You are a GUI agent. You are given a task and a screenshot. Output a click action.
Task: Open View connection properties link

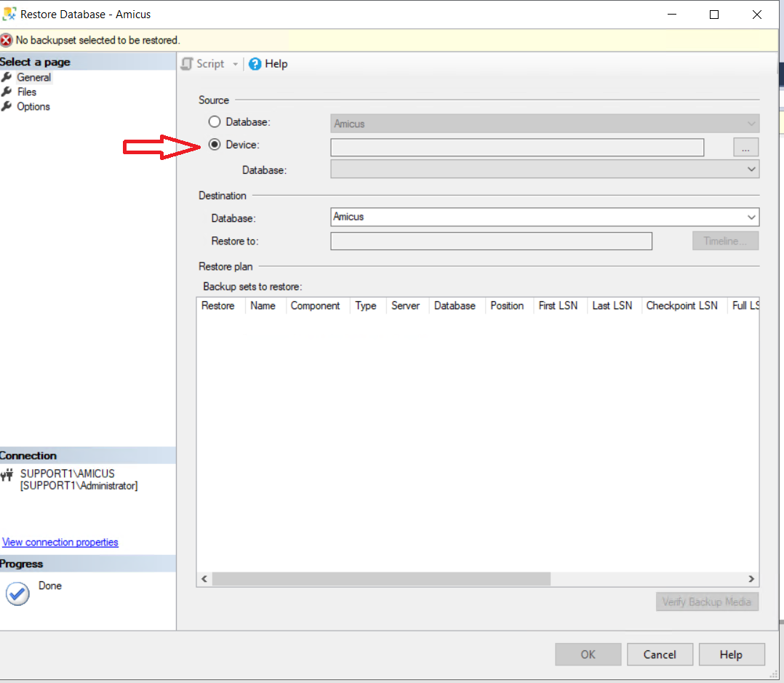pos(60,542)
